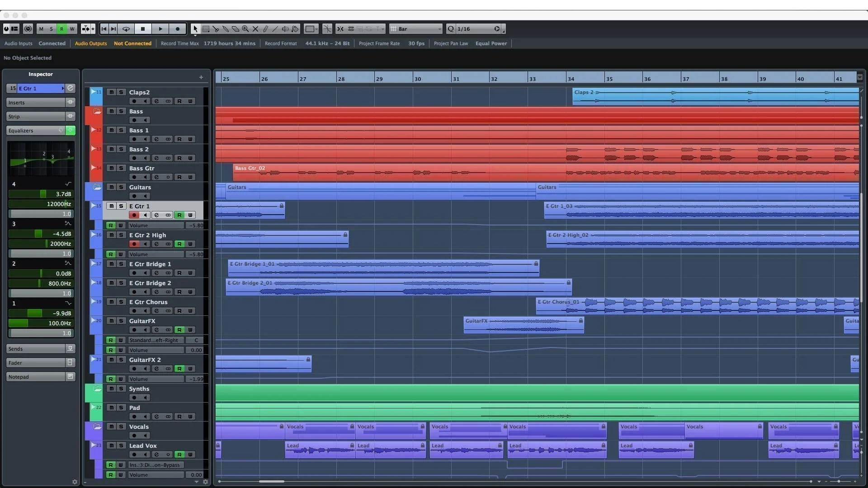The height and width of the screenshot is (488, 868).
Task: Click Equal Power button in toolbar
Action: pos(491,43)
